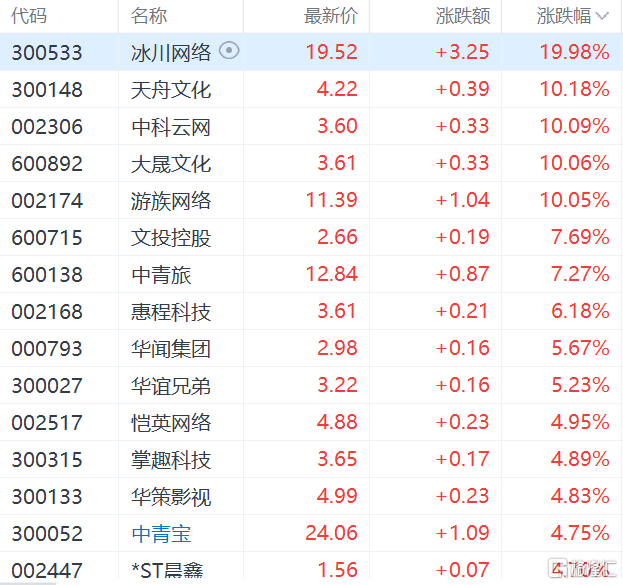Select stock code 300148
Image resolution: width=623 pixels, height=585 pixels.
pyautogui.click(x=47, y=89)
